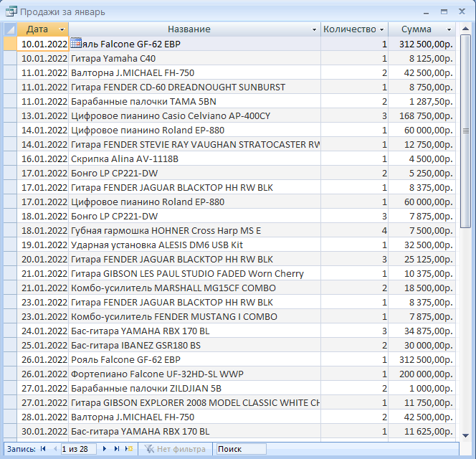This screenshot has width=476, height=459.
Task: Click the 'Запись:' label in navigation bar
Action: pyautogui.click(x=22, y=449)
